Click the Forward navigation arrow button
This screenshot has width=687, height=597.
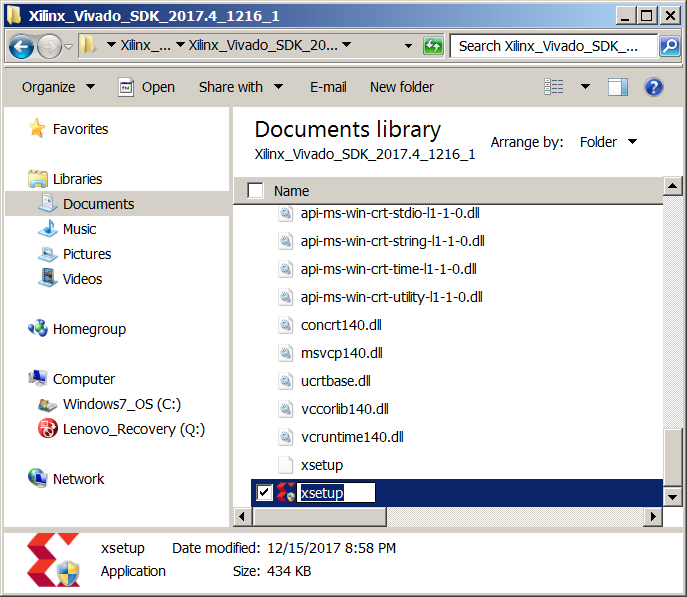(49, 46)
